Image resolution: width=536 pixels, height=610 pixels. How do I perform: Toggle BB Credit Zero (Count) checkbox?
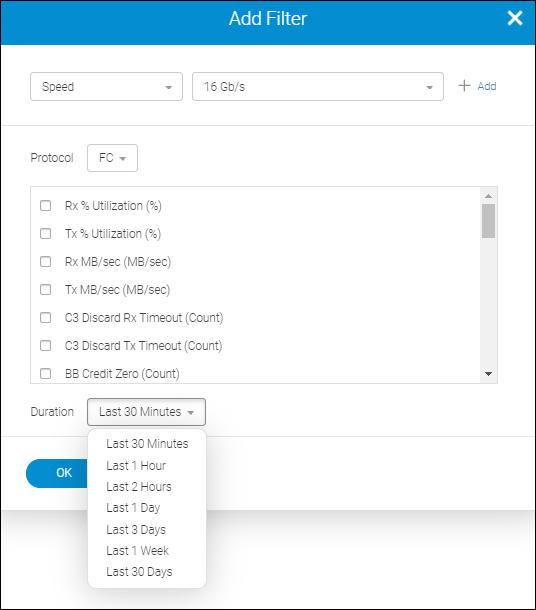click(46, 373)
